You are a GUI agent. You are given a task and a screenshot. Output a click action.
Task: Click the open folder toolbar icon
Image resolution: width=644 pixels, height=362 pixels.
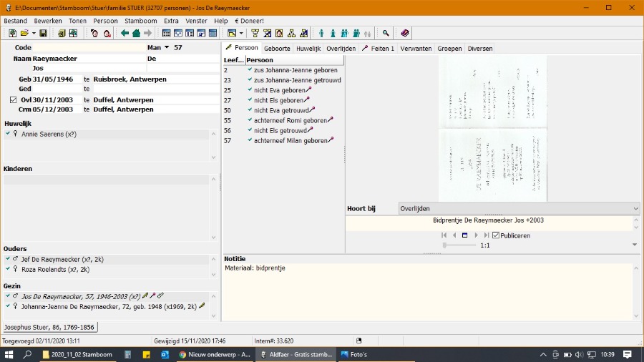click(x=24, y=34)
